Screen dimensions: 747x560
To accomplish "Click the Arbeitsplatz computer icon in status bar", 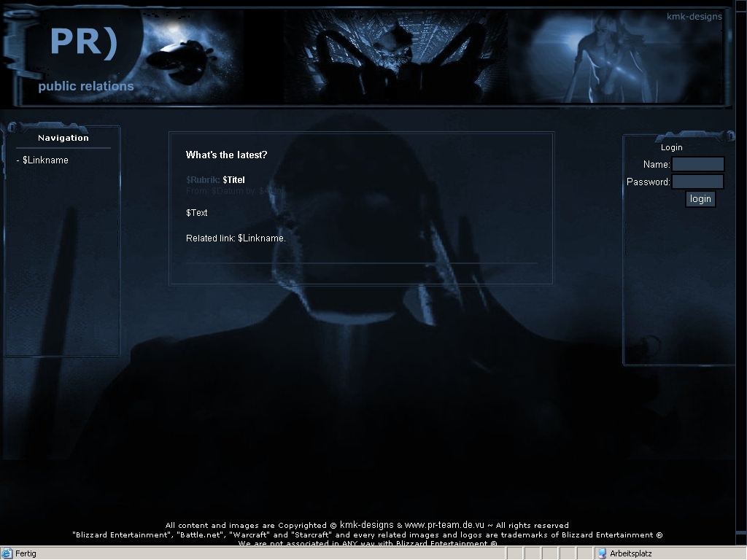I will coord(602,553).
